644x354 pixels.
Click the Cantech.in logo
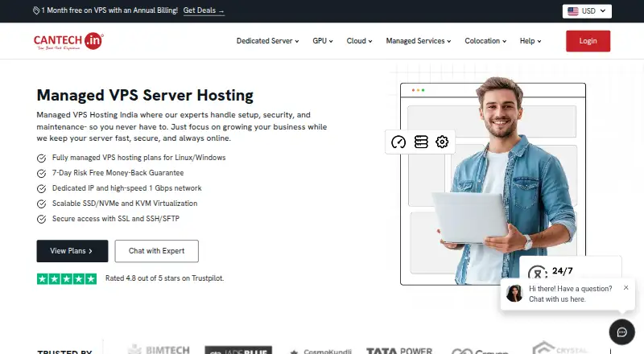point(68,41)
